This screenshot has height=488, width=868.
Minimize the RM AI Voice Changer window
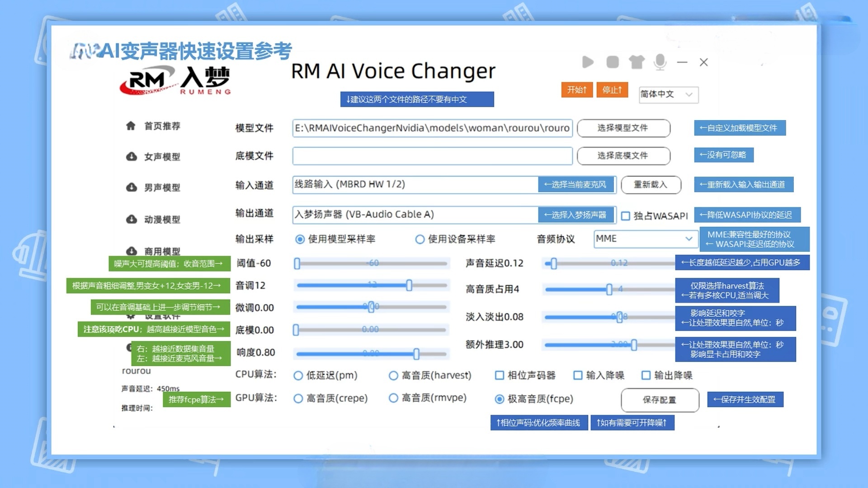[682, 62]
